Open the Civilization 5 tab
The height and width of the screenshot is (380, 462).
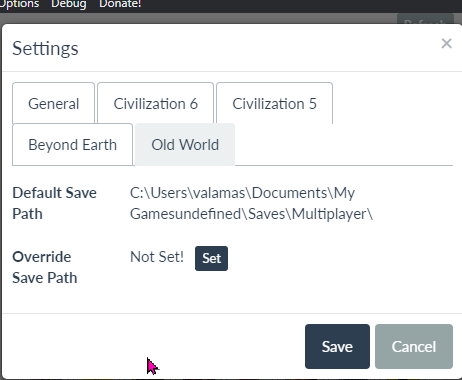274,104
